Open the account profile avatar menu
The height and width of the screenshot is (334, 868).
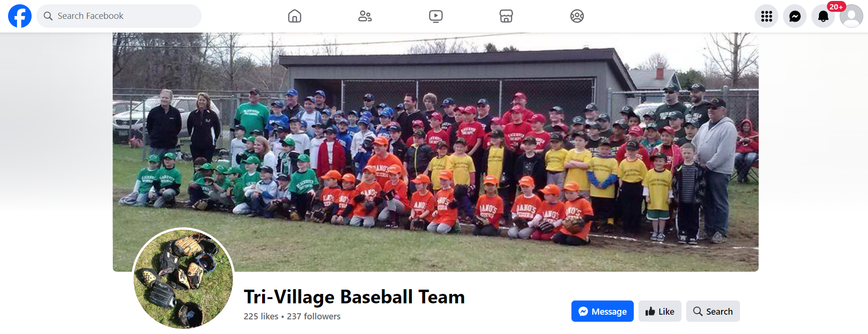point(851,16)
